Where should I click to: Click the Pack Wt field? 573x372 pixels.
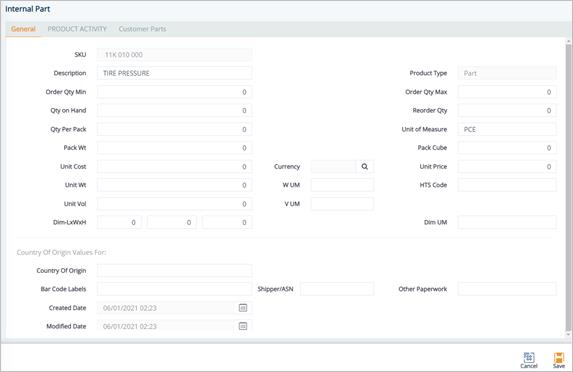(174, 148)
